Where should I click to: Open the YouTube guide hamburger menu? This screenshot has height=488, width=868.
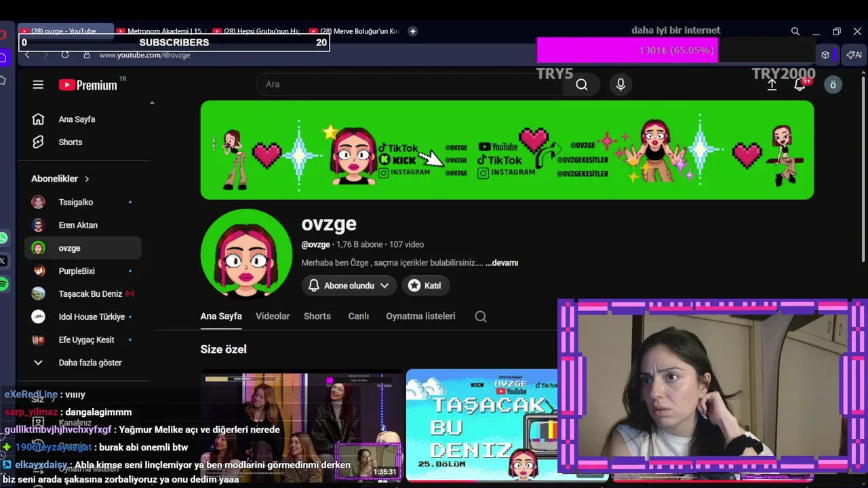click(38, 85)
